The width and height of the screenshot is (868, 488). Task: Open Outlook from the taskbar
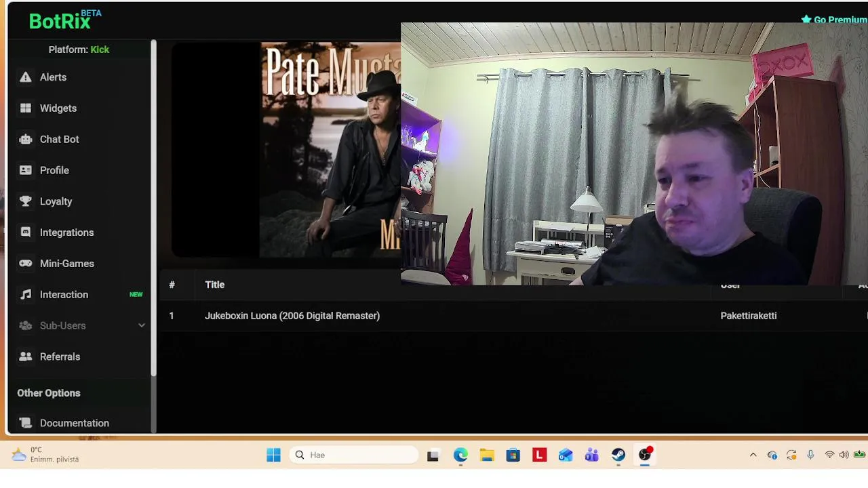[566, 455]
